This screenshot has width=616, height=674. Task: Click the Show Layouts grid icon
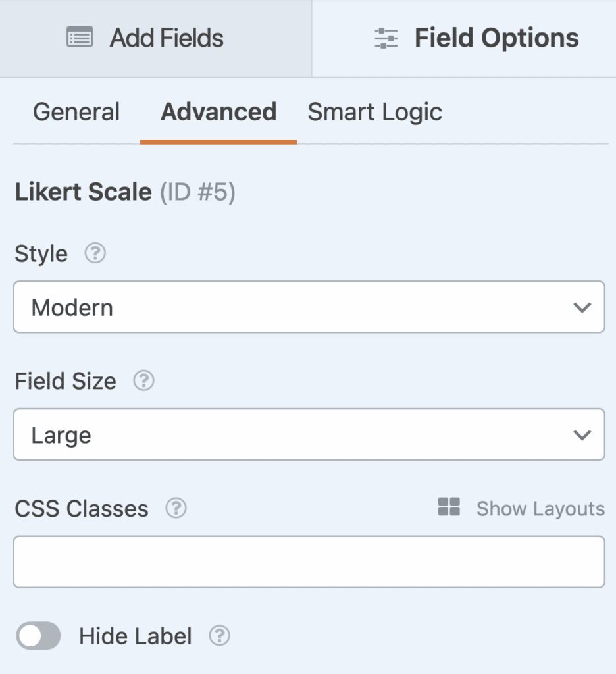click(448, 507)
